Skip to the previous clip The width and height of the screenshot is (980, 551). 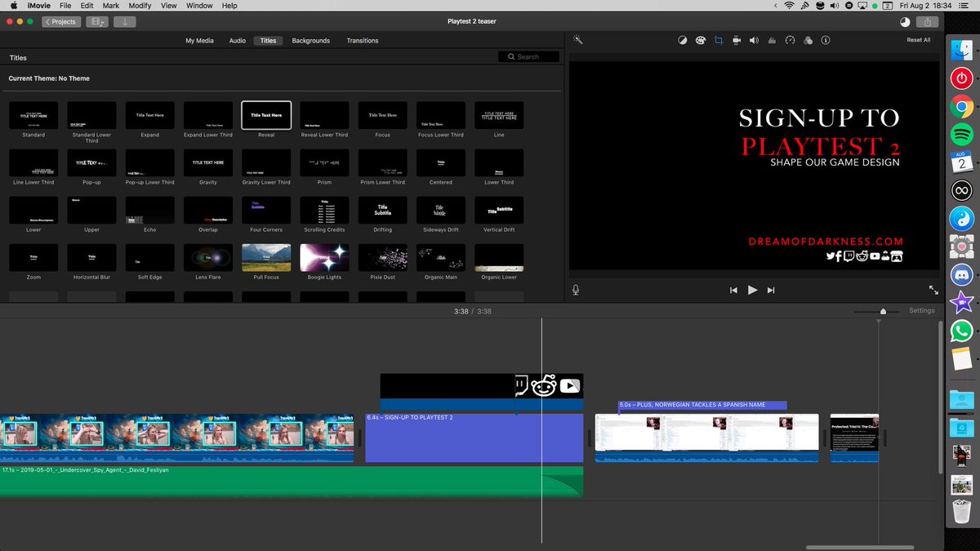[733, 290]
